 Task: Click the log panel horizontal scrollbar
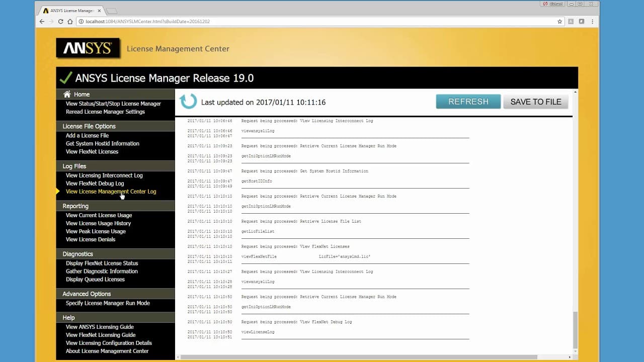point(359,357)
